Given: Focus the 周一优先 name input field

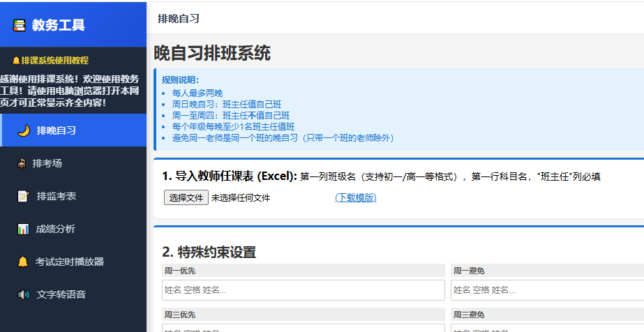Looking at the screenshot, I should click(x=304, y=290).
